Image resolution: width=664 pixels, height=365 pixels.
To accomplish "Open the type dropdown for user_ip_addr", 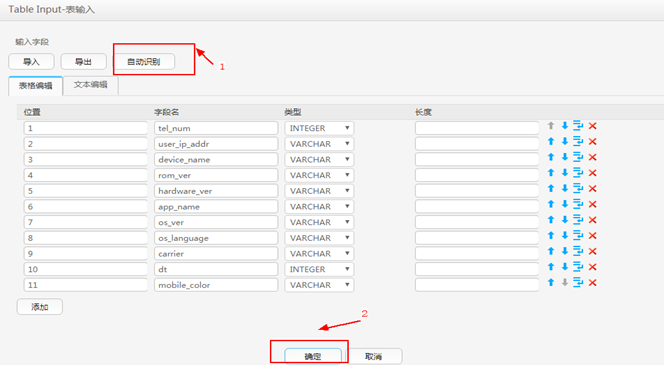I will tap(319, 144).
